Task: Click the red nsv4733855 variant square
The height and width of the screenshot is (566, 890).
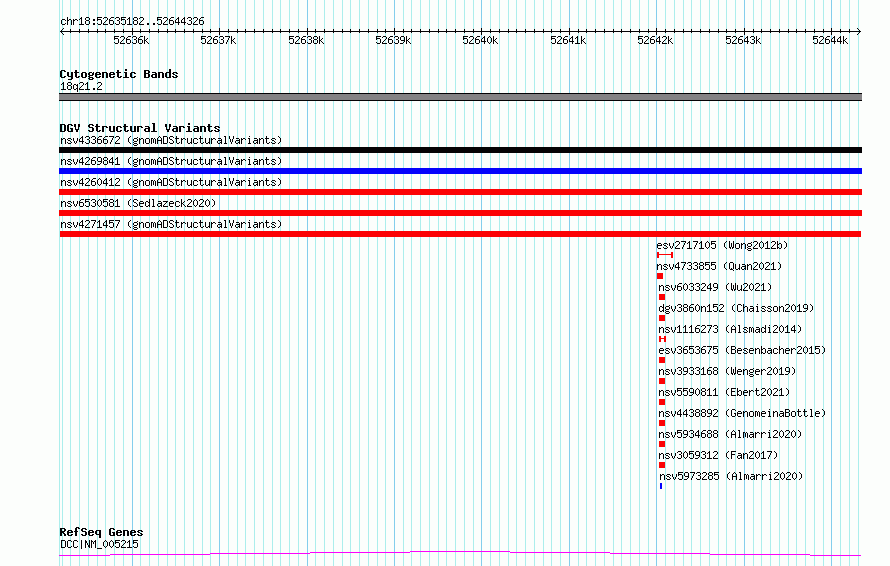Action: tap(660, 276)
